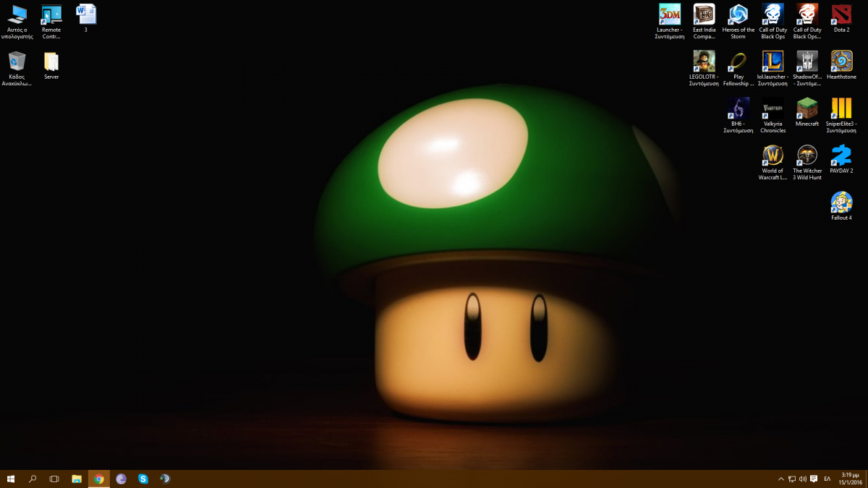Select the first Call of Duty Black Ops icon
This screenshot has width=868, height=488.
pyautogui.click(x=773, y=22)
